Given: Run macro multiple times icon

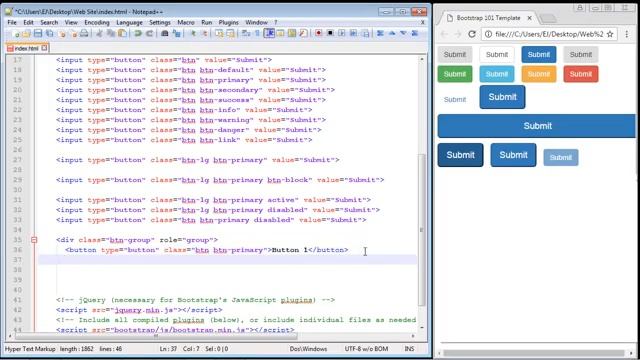Looking at the screenshot, I should (353, 33).
